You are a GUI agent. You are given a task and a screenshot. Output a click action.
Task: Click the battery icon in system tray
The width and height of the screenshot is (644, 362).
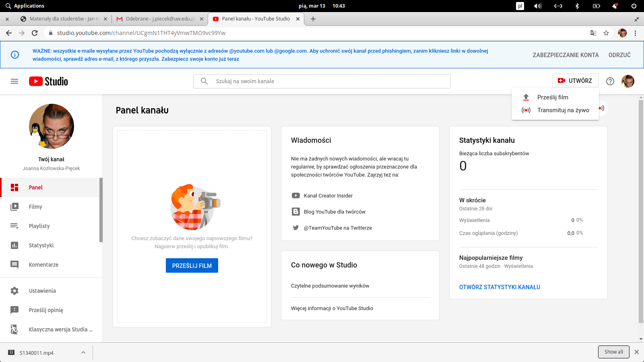(597, 6)
